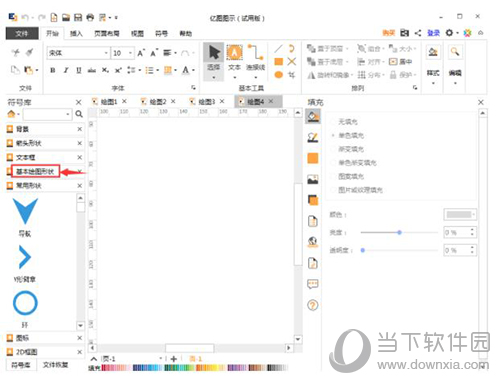500x383 pixels.
Task: Open the 样式 style gallery
Action: click(x=433, y=63)
